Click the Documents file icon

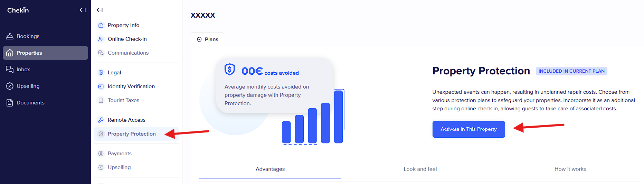[x=10, y=103]
